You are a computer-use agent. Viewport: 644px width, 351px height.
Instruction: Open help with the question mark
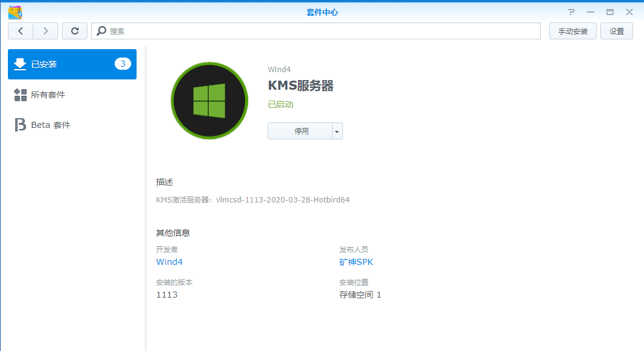click(x=571, y=12)
